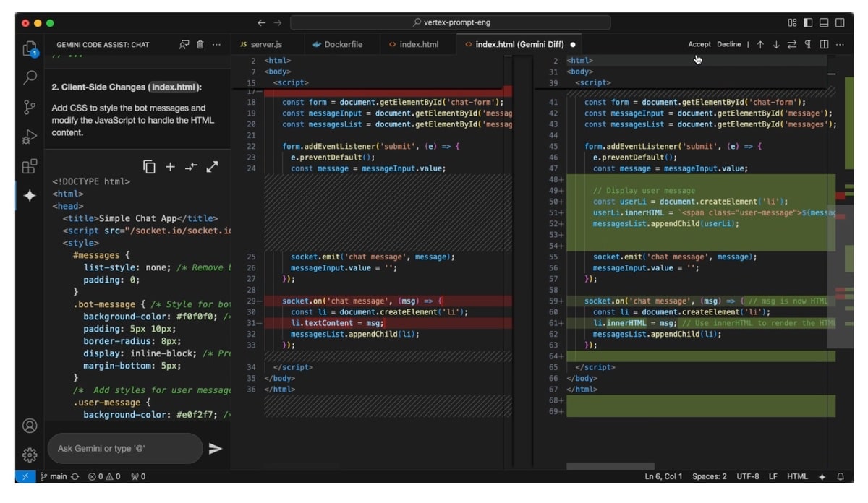Screen dimensions: 868x503
Task: Go to previous change arrow
Action: pyautogui.click(x=760, y=44)
